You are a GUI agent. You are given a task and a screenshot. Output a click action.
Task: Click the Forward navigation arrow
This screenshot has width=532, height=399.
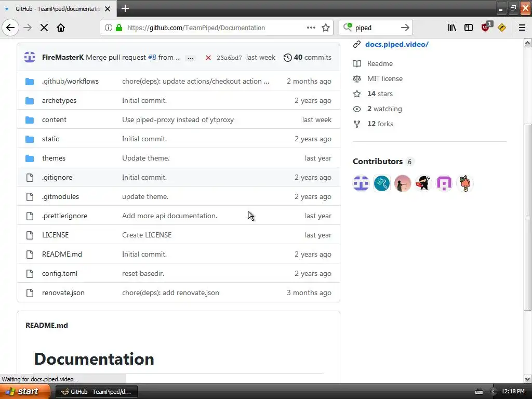[28, 28]
